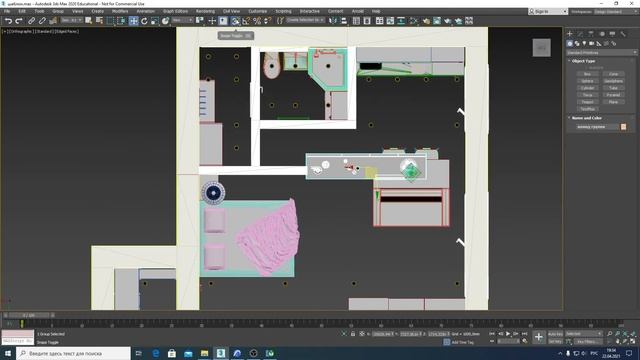This screenshot has height=360, width=640.
Task: Open the Sign In dropdown
Action: pos(548,11)
